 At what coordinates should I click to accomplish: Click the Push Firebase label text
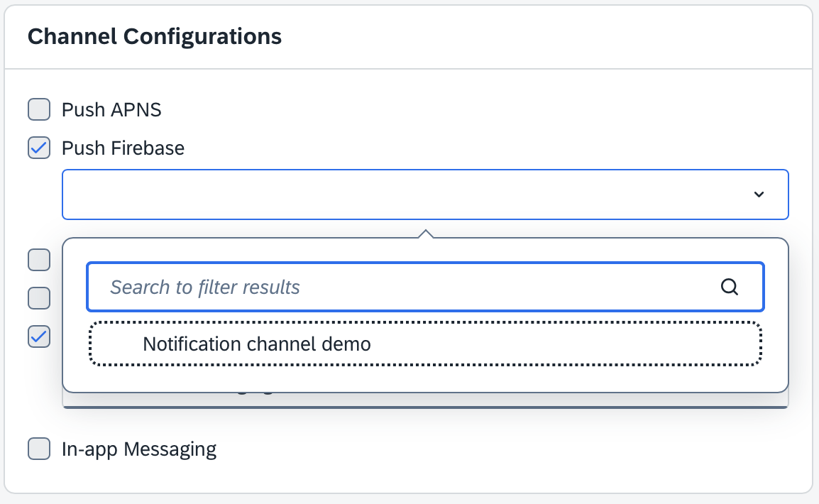coord(123,148)
